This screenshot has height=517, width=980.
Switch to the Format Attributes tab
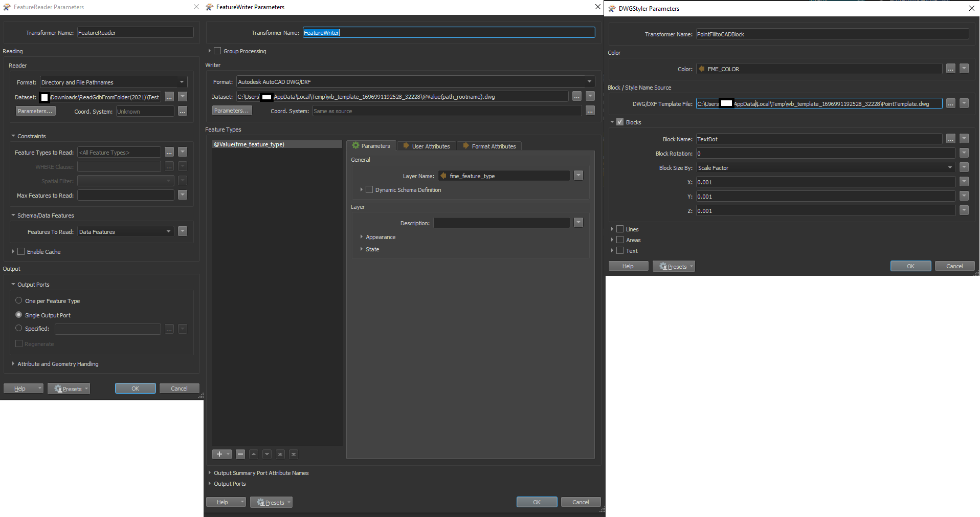click(489, 146)
